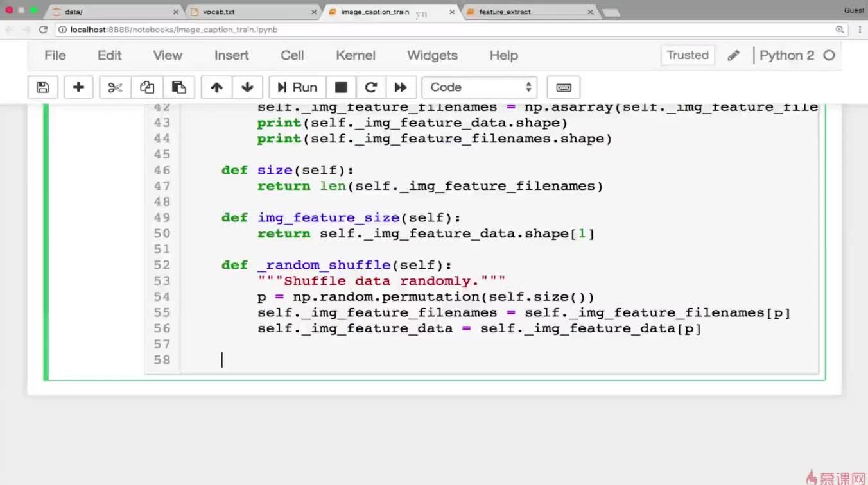Restart the kernel icon
The width and height of the screenshot is (868, 485).
(370, 87)
